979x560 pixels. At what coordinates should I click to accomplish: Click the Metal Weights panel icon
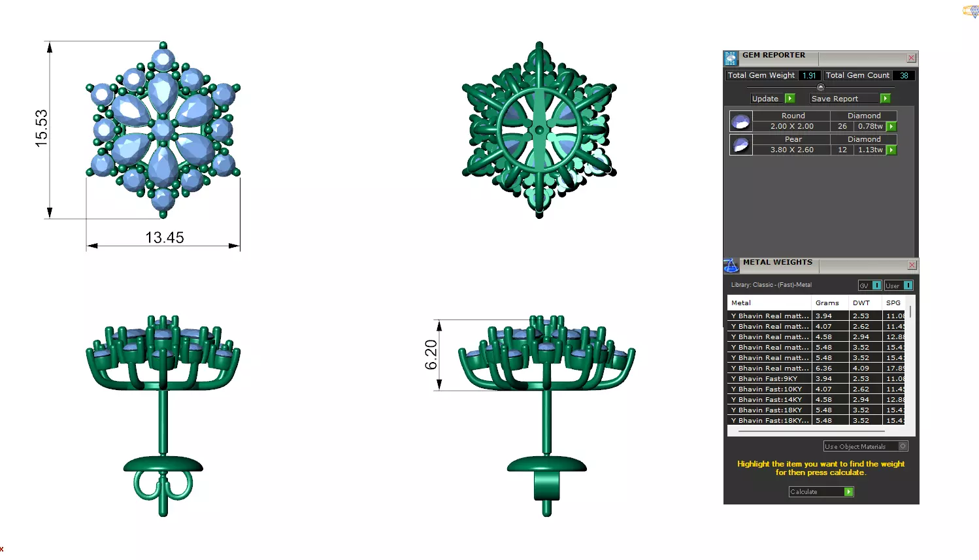(x=731, y=265)
